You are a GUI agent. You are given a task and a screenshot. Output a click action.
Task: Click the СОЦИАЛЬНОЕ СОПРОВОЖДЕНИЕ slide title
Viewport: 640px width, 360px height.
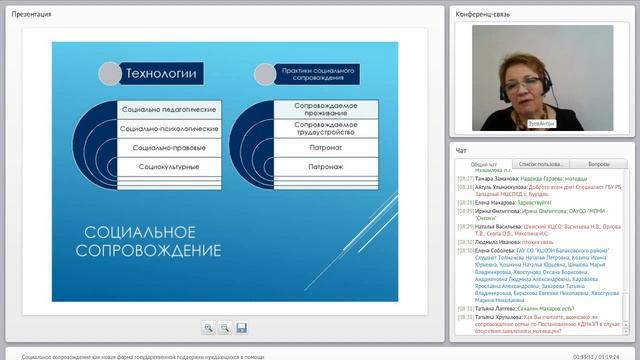148,241
